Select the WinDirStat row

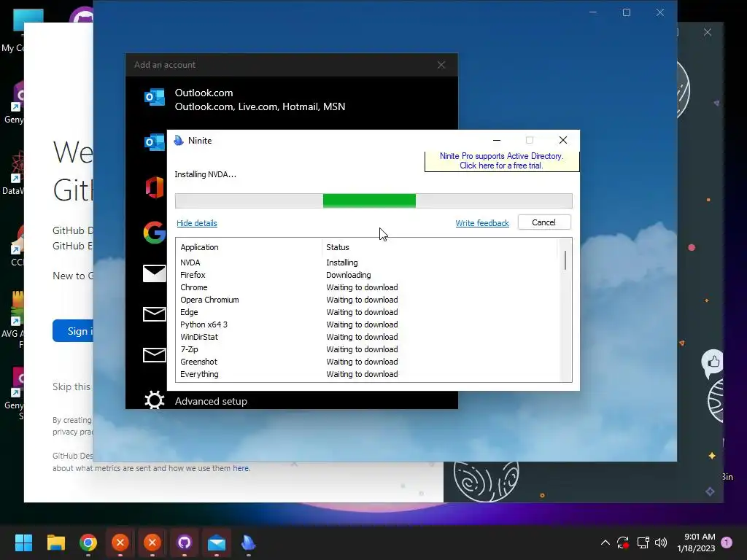[x=367, y=337]
